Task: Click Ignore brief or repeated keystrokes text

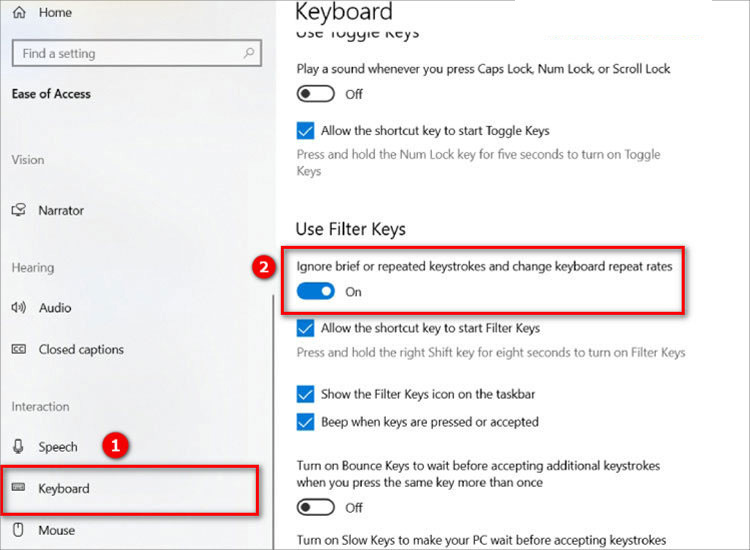Action: tap(484, 266)
